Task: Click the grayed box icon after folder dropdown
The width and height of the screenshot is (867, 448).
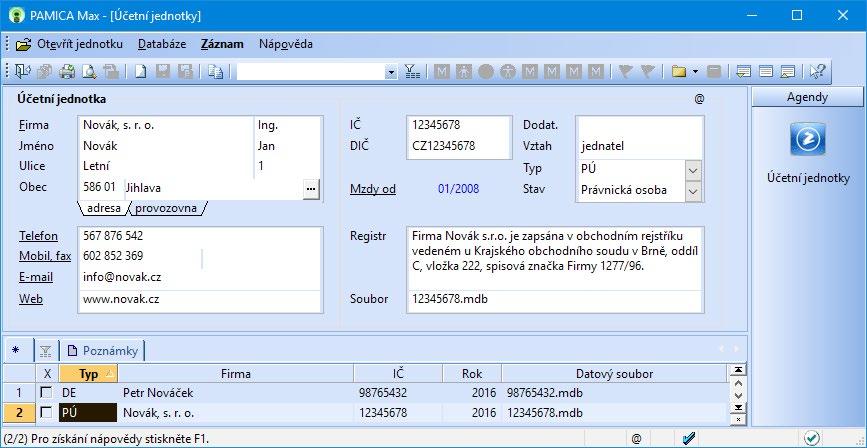Action: [x=714, y=71]
